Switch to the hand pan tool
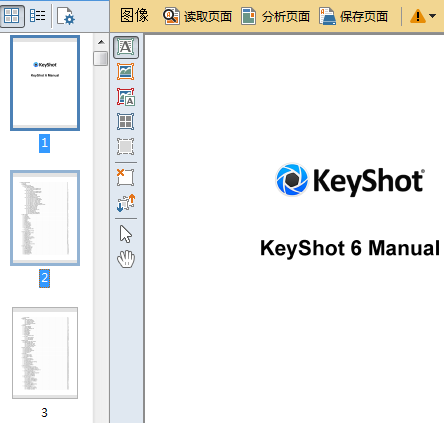This screenshot has height=423, width=444. point(126,259)
